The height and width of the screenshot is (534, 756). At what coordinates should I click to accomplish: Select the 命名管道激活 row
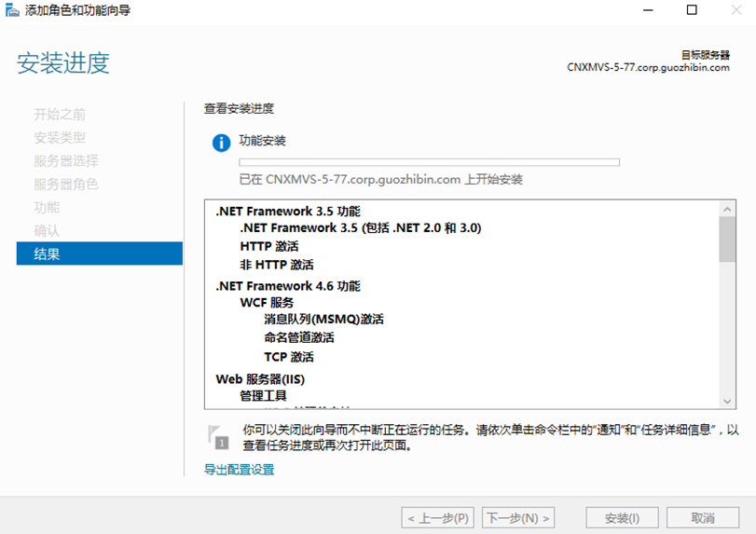point(299,337)
